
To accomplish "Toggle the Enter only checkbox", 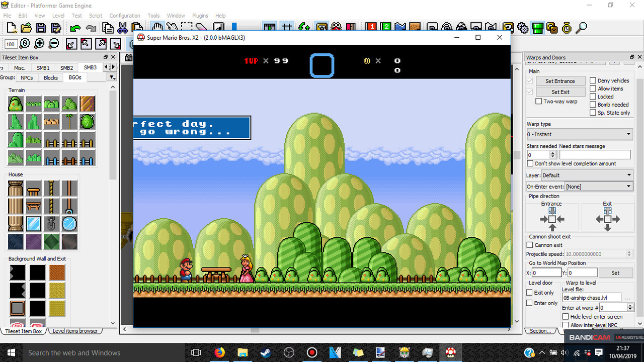I will coord(529,303).
